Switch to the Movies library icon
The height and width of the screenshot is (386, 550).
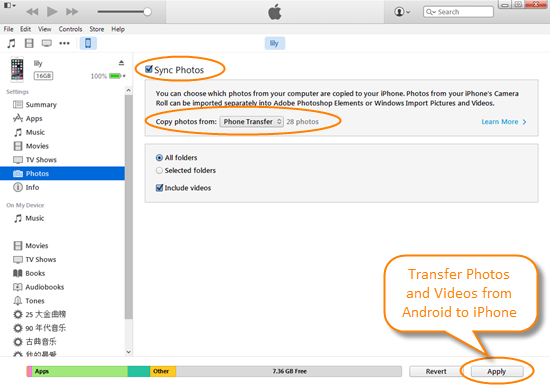(x=29, y=44)
